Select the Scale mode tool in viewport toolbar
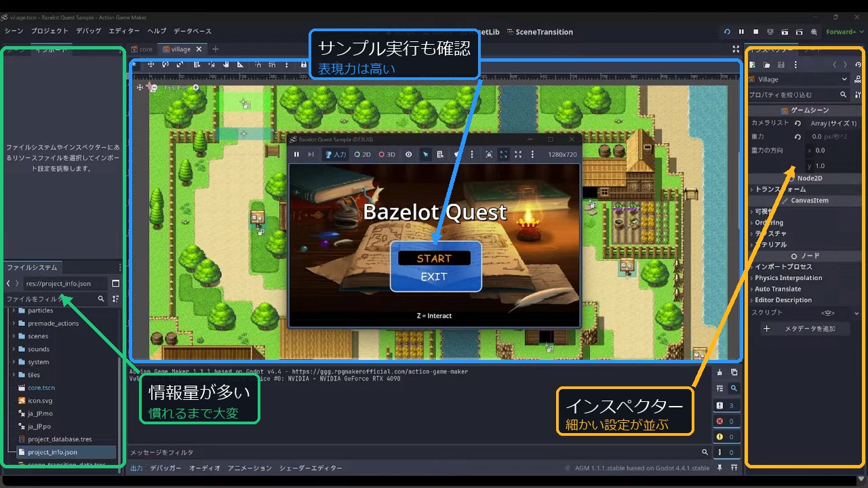This screenshot has width=868, height=488. pos(180,64)
